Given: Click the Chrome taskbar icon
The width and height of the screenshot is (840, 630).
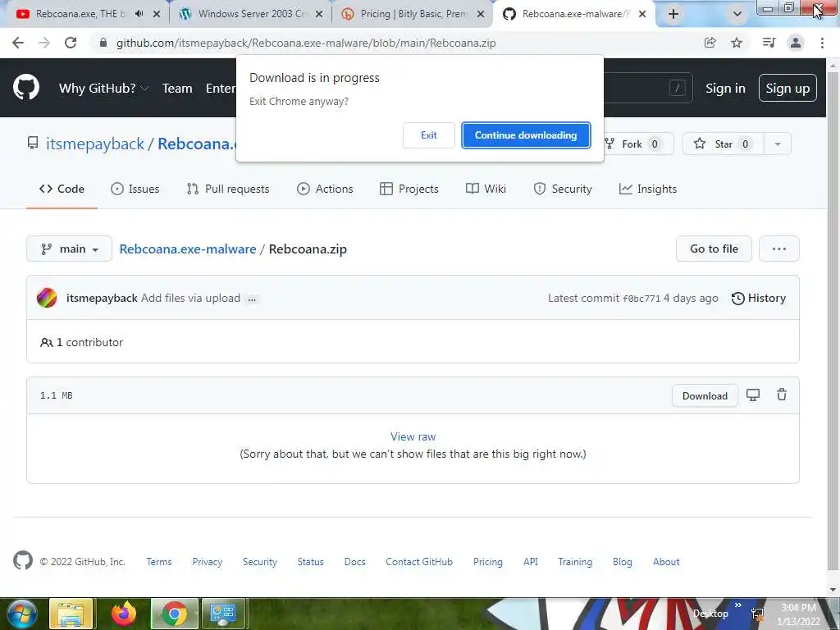Looking at the screenshot, I should point(175,614).
